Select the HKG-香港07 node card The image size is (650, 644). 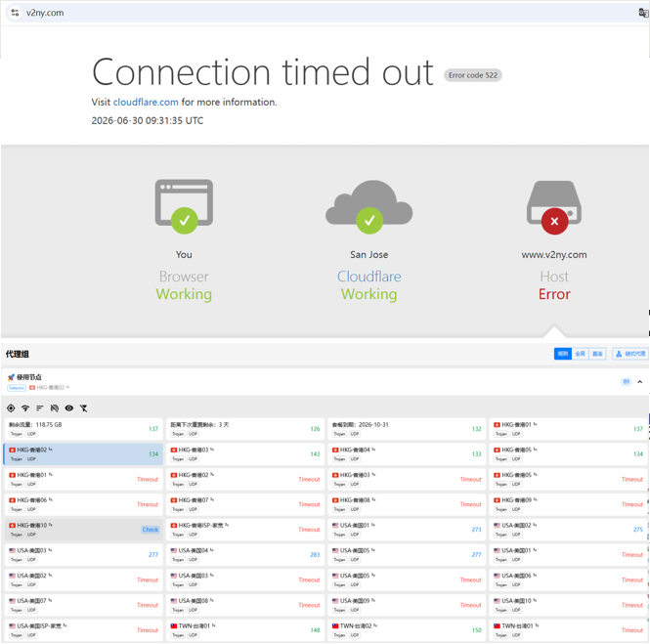tap(245, 504)
